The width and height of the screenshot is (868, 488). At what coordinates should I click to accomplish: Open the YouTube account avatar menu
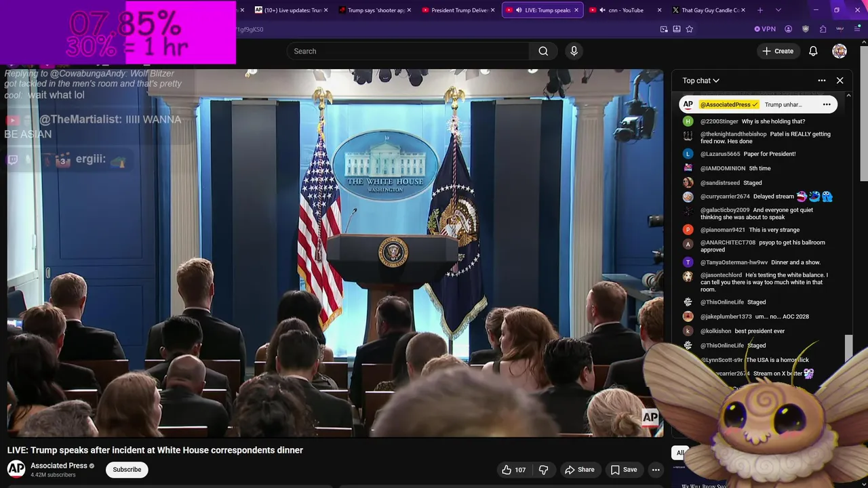click(840, 51)
